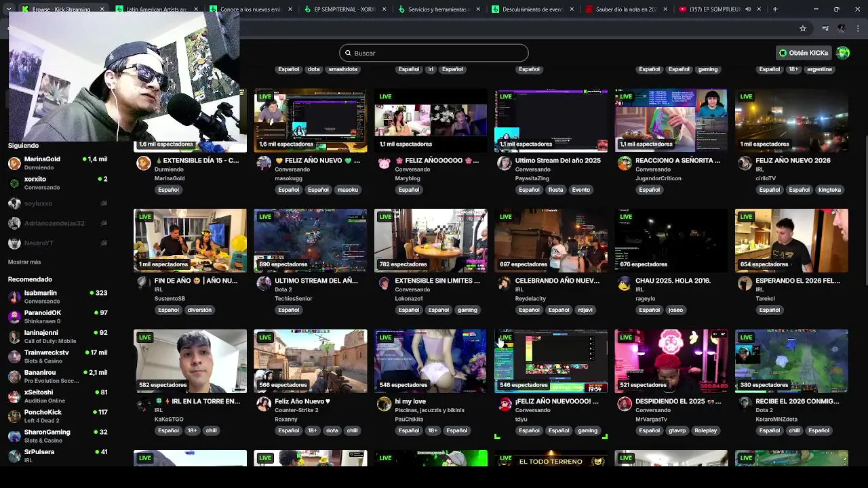The width and height of the screenshot is (868, 488).
Task: Open masokugg streamer avatar
Action: 264,163
